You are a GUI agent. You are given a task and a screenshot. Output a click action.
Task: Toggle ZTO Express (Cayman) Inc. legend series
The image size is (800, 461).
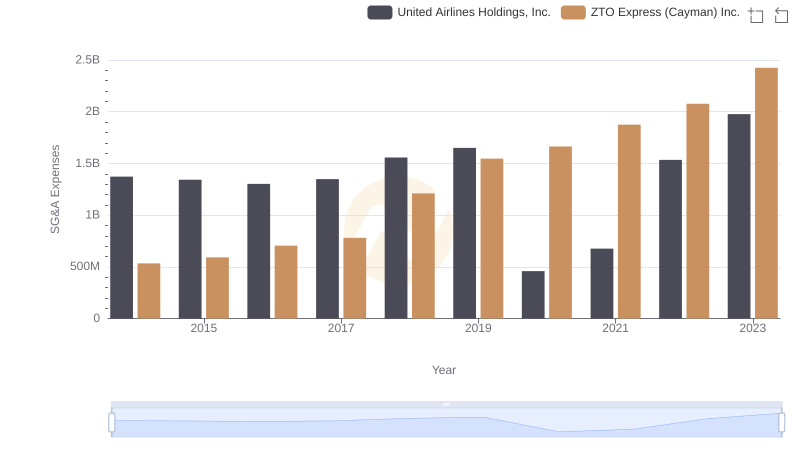651,12
